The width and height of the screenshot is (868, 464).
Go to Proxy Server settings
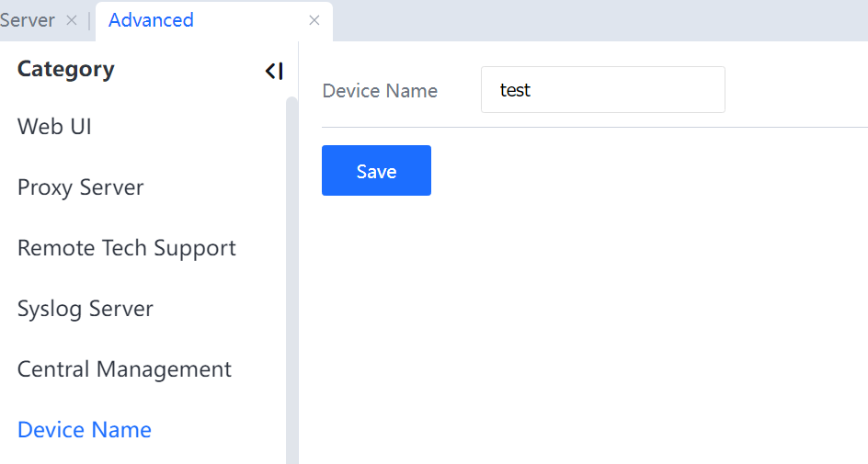[81, 187]
